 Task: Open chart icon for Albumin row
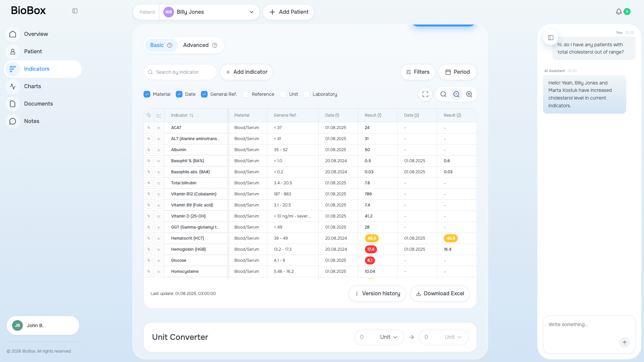[159, 150]
